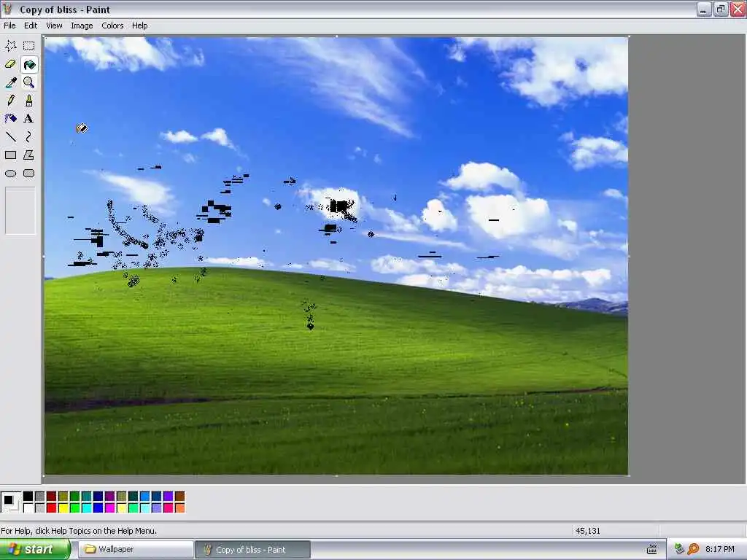Screen dimensions: 747x560
Task: Click the first system tray icon
Action: [x=679, y=550]
